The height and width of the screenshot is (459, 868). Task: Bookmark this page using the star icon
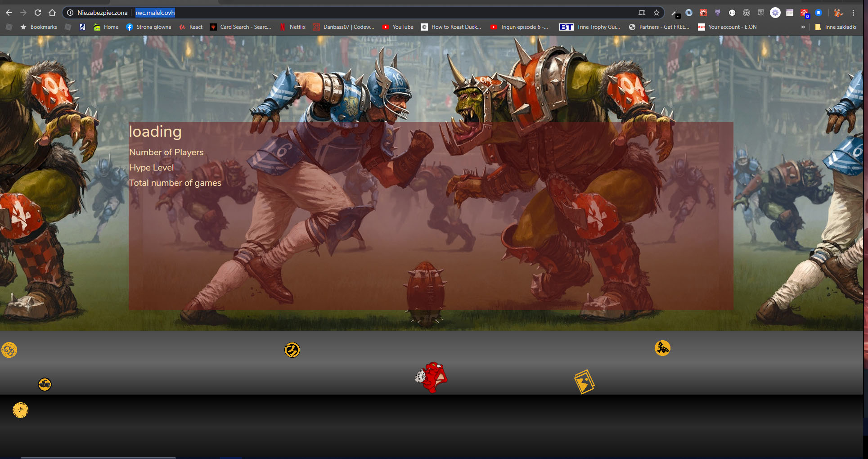(x=657, y=13)
